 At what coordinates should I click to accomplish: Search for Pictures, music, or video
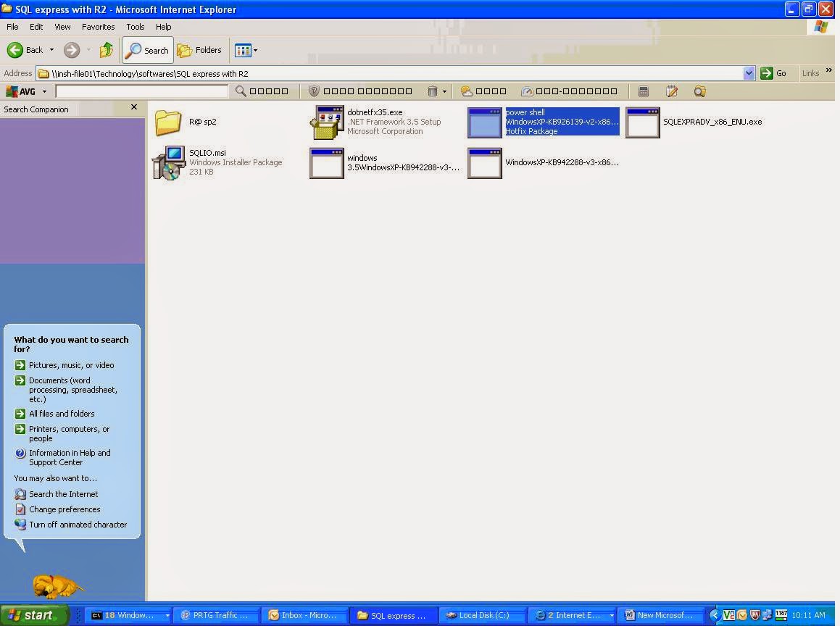pos(71,365)
